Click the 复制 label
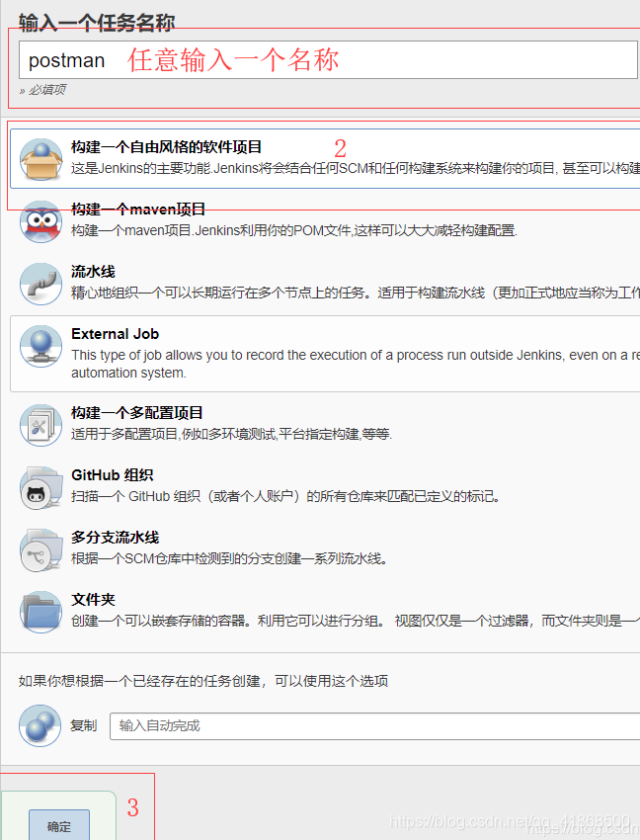Viewport: 640px width, 840px height. pos(84,725)
